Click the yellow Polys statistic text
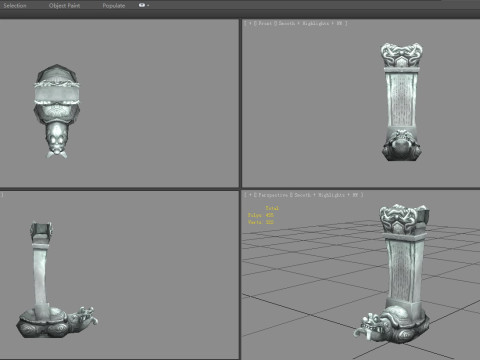Screen dimensions: 480x360 [x=261, y=215]
